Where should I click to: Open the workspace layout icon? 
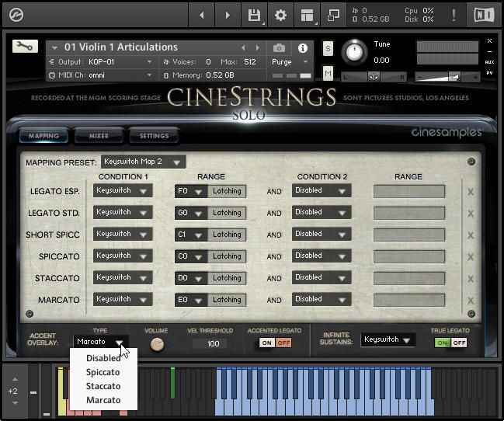[x=307, y=15]
